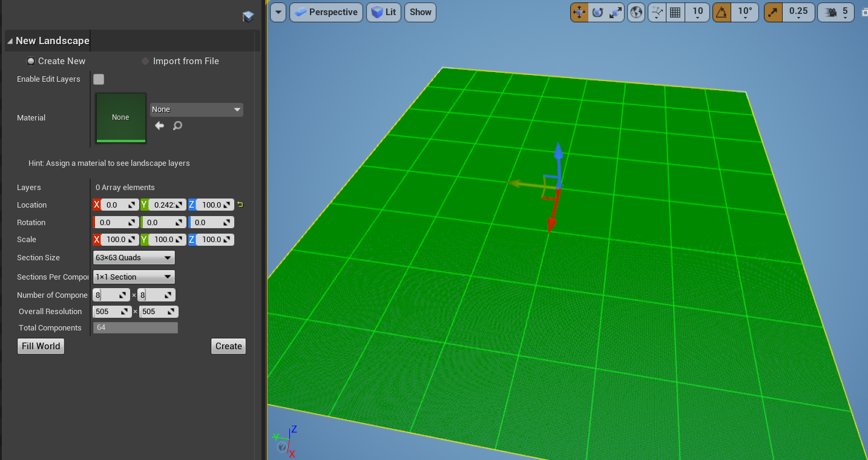Open scale snap 0.25 dropdown
868x460 pixels.
[x=798, y=12]
